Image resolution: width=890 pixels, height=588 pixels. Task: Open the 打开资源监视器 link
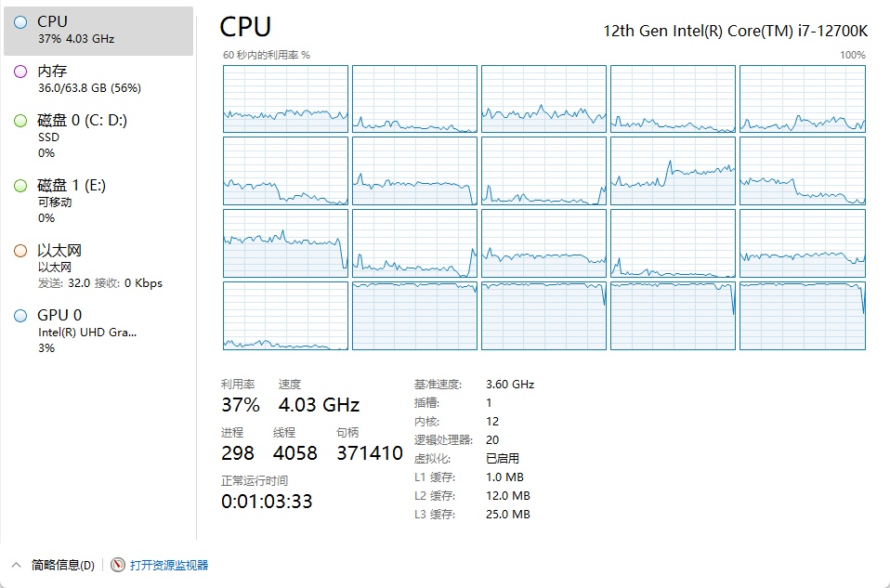coord(169,565)
